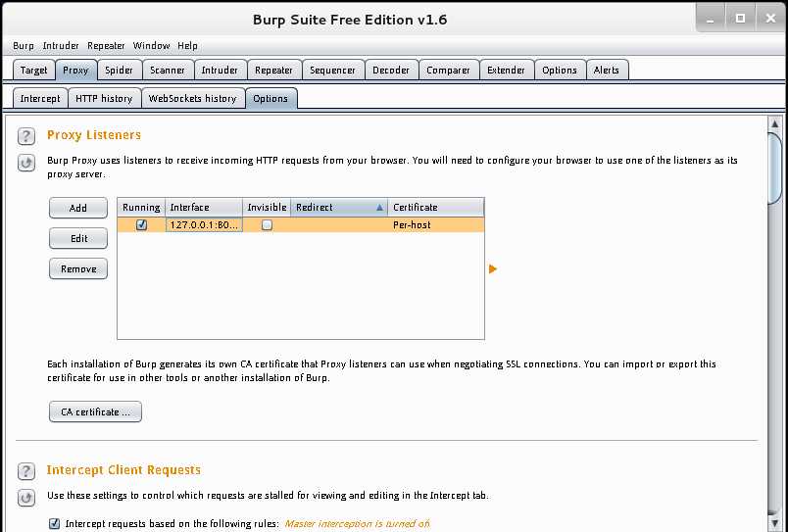Sort listeners by Running column header
This screenshot has height=532, width=788.
click(141, 208)
